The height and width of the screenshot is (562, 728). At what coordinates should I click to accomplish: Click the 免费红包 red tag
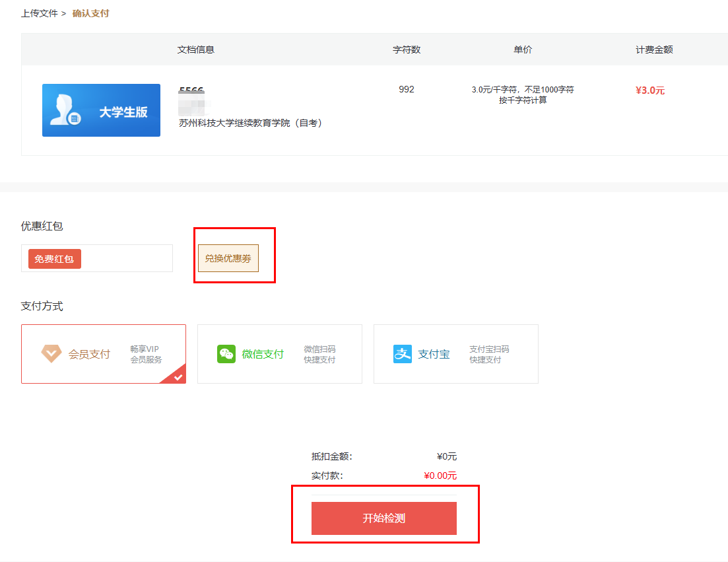(55, 259)
